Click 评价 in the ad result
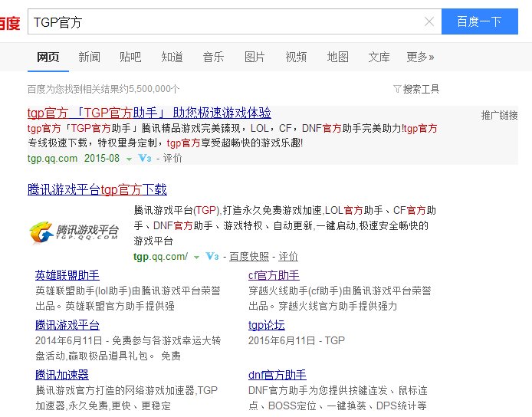Viewport: 532px width, 417px height. point(172,158)
